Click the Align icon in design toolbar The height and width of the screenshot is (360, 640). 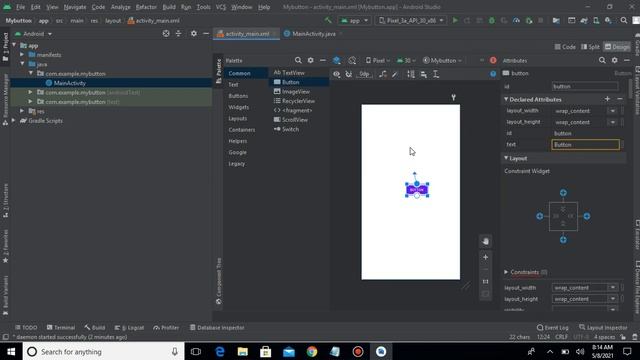point(424,74)
